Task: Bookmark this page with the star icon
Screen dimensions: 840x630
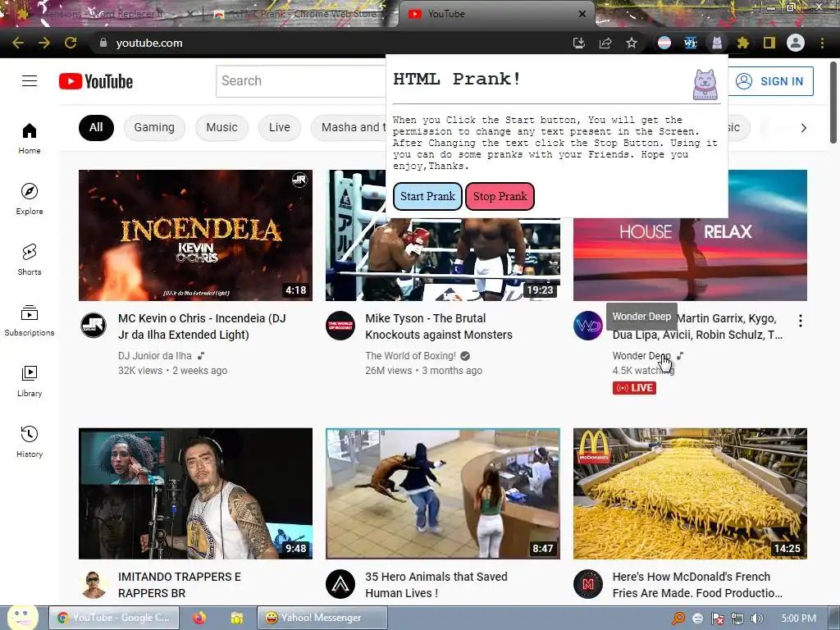Action: 632,43
